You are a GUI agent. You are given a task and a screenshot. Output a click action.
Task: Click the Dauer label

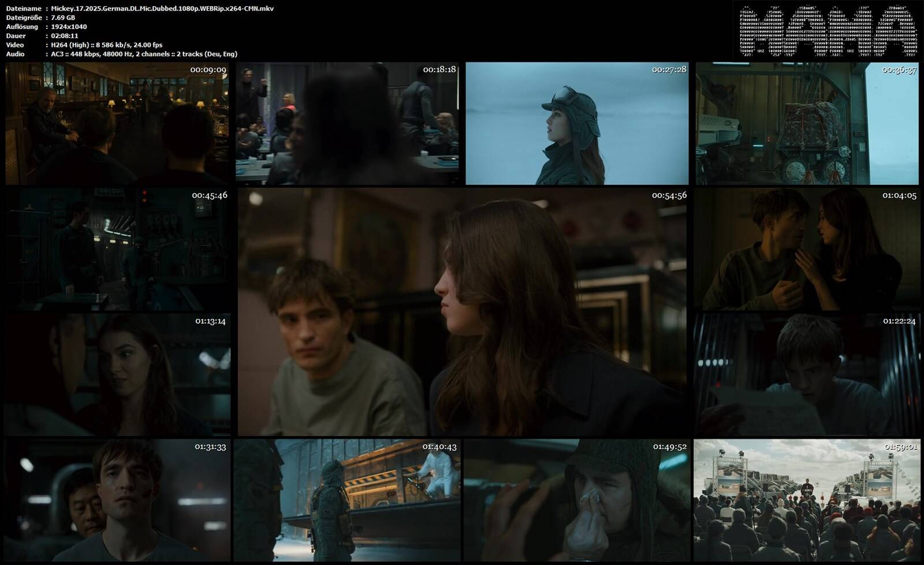(16, 36)
